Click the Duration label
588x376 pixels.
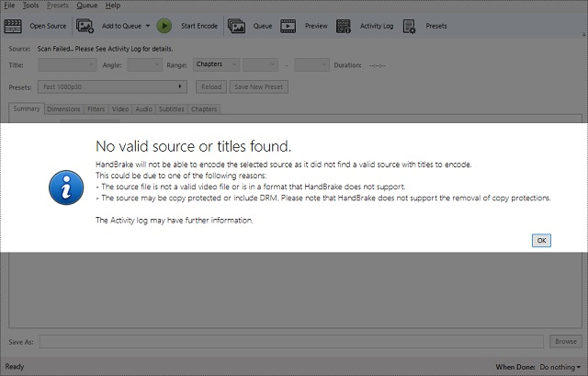[347, 65]
